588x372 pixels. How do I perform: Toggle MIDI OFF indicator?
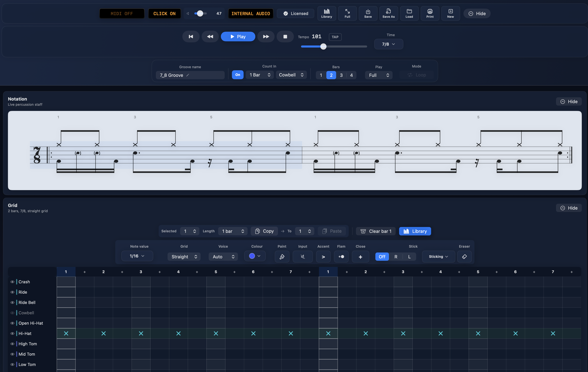pos(122,14)
